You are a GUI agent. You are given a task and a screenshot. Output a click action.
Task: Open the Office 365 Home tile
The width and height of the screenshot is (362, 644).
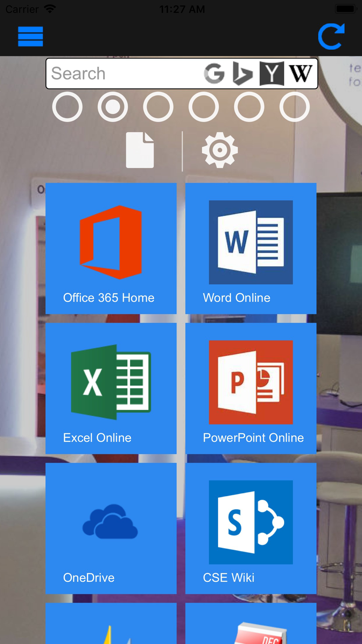(x=111, y=248)
